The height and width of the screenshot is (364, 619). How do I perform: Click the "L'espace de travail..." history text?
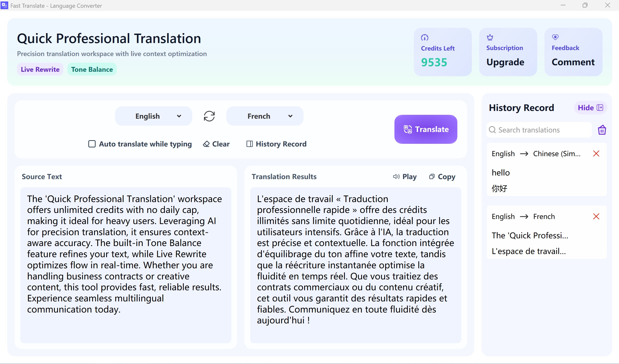tap(528, 251)
